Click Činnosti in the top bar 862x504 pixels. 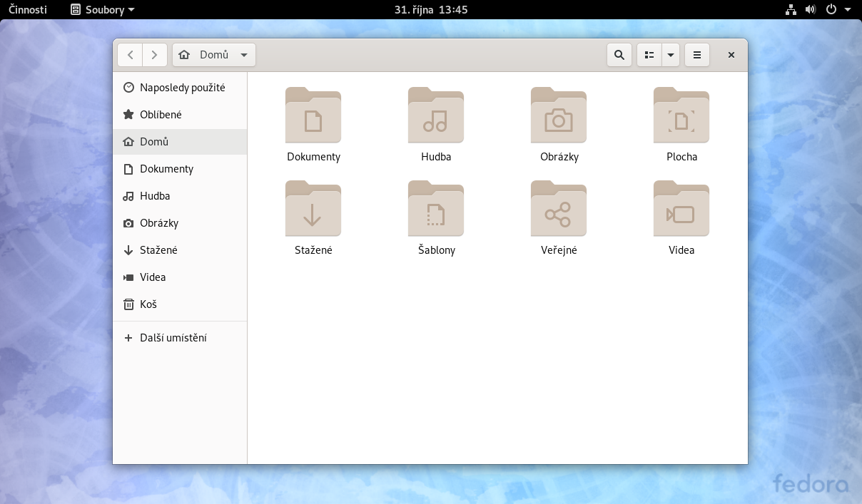27,9
